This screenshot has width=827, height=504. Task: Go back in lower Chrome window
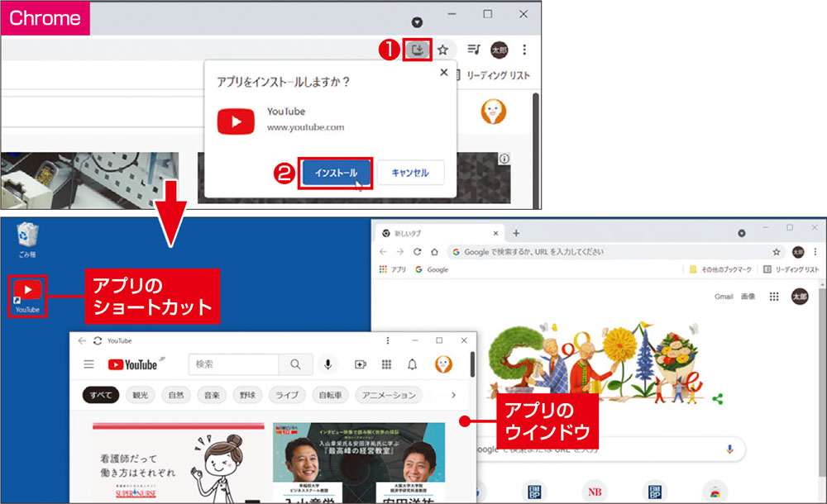(x=383, y=251)
